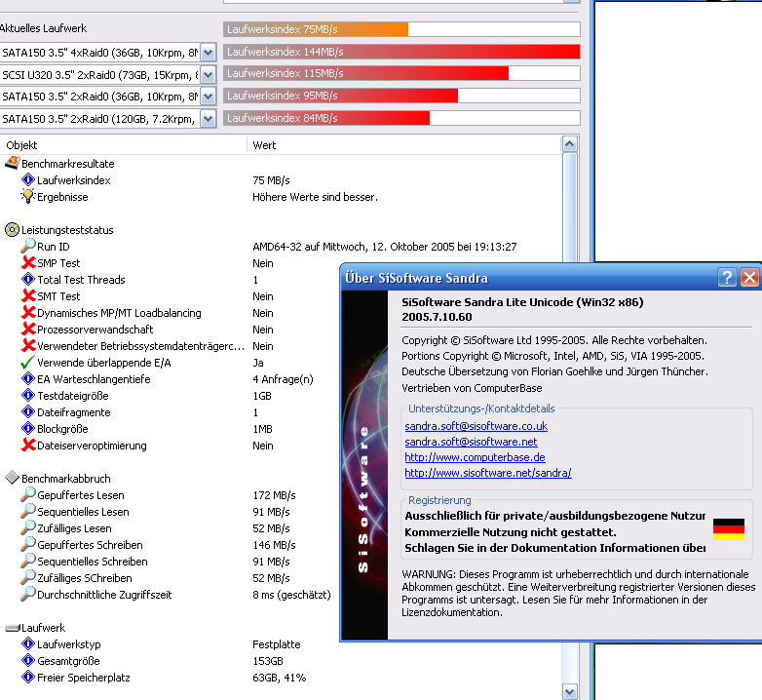Click info icon beside EA Warteschlangentiefe
762x700 pixels.
(28, 378)
